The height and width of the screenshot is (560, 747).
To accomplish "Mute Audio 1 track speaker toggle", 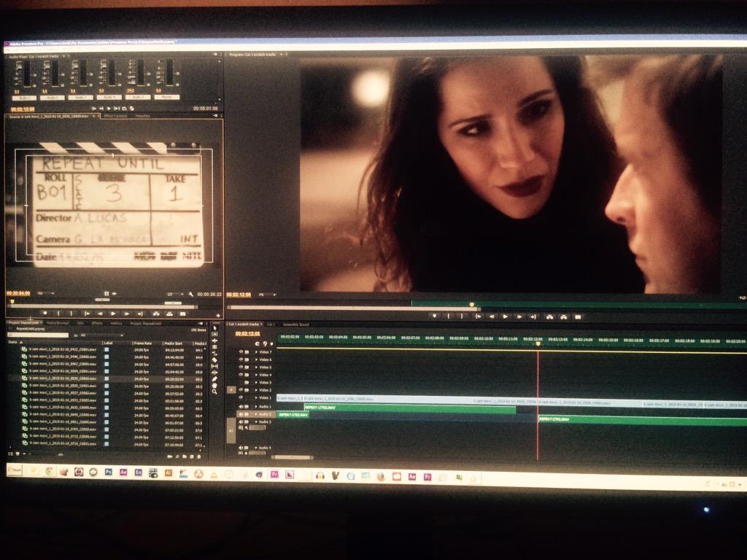I will [241, 407].
